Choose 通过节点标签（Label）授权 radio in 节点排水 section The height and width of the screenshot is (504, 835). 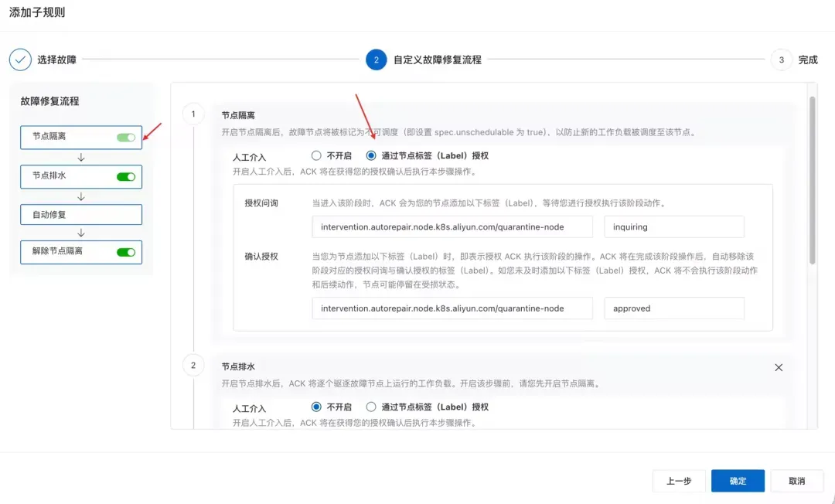(x=371, y=407)
